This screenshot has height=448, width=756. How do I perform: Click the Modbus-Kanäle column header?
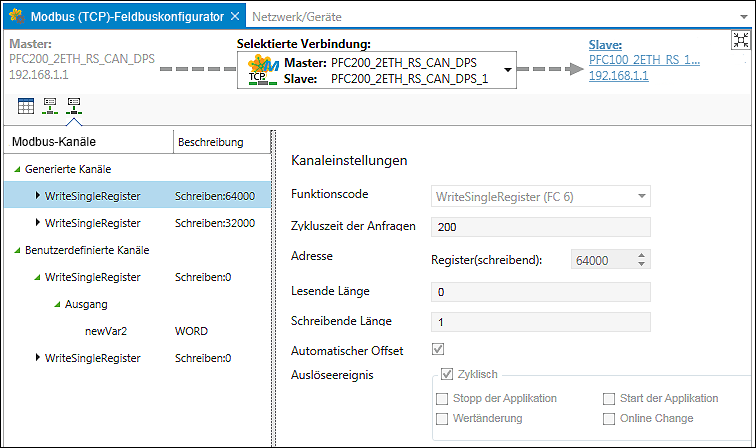[x=89, y=142]
